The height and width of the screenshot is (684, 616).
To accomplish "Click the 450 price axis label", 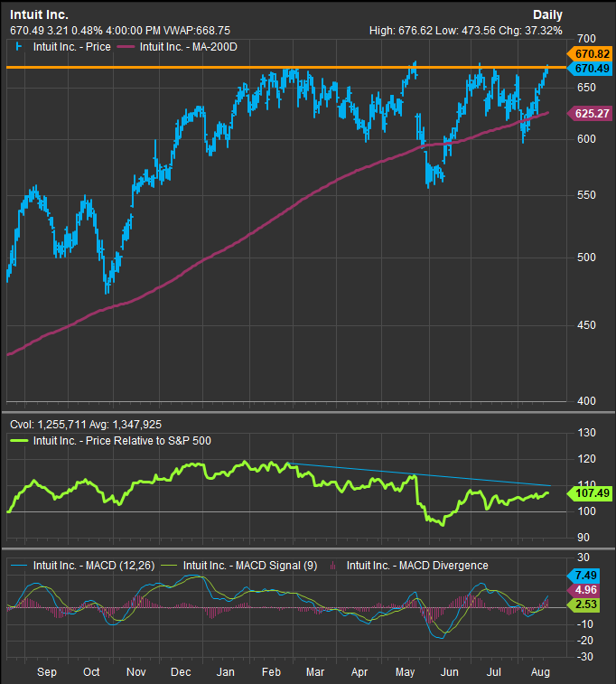I will pyautogui.click(x=586, y=325).
